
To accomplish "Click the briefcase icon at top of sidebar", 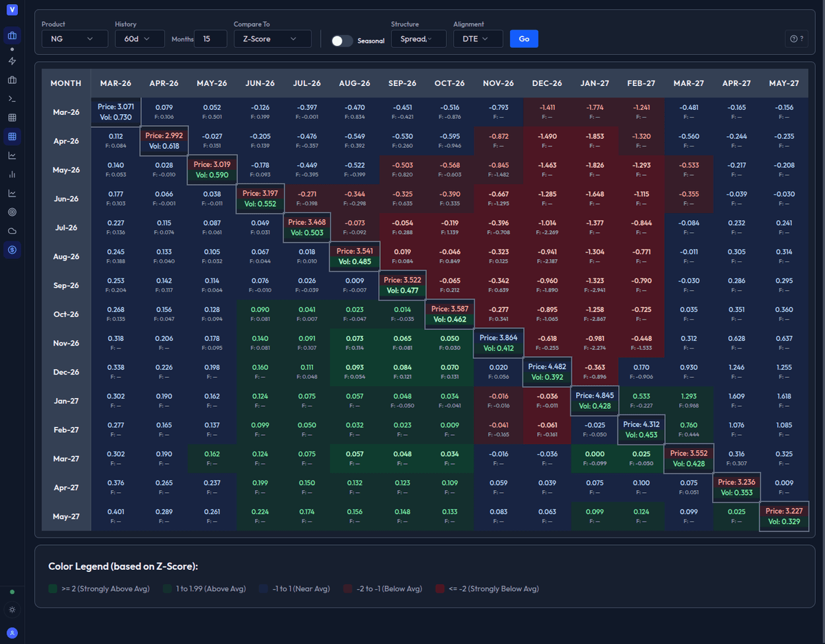I will [12, 35].
